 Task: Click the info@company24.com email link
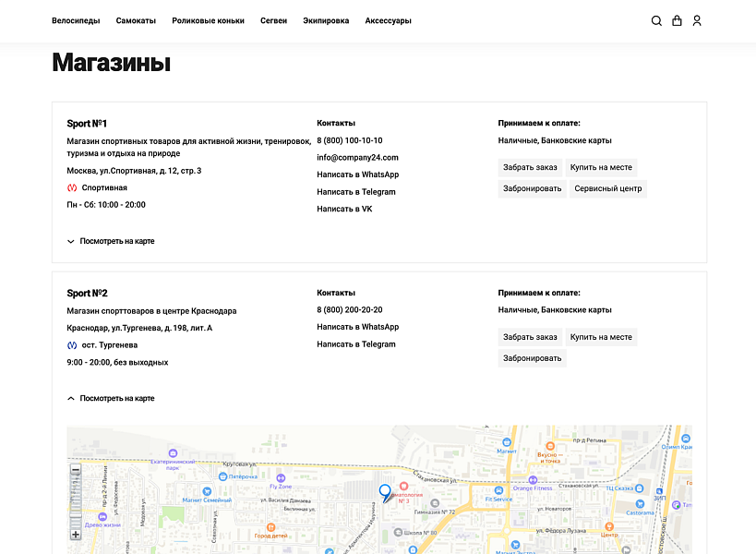357,158
